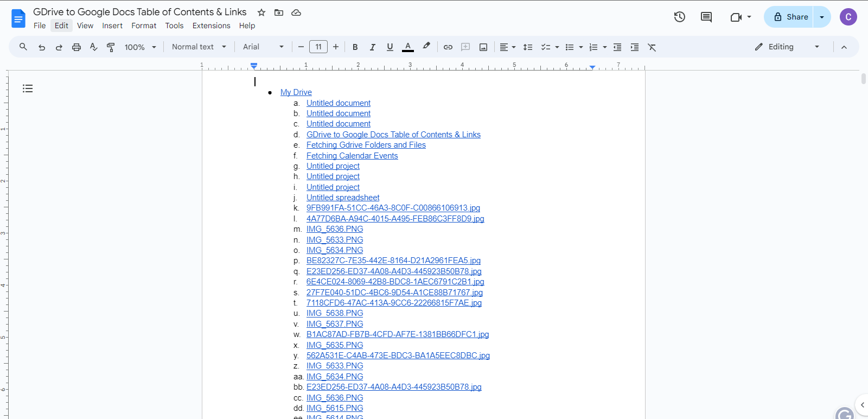This screenshot has height=419, width=868.
Task: Redo the last action
Action: [59, 47]
